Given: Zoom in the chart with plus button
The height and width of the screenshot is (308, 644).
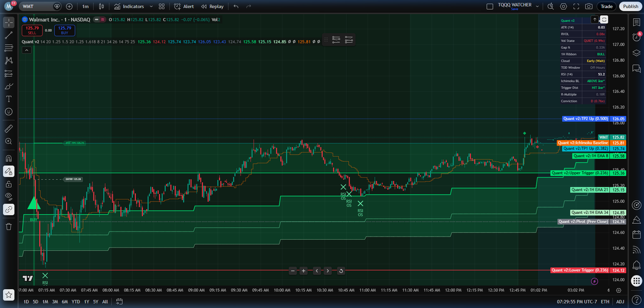Looking at the screenshot, I should tap(303, 270).
